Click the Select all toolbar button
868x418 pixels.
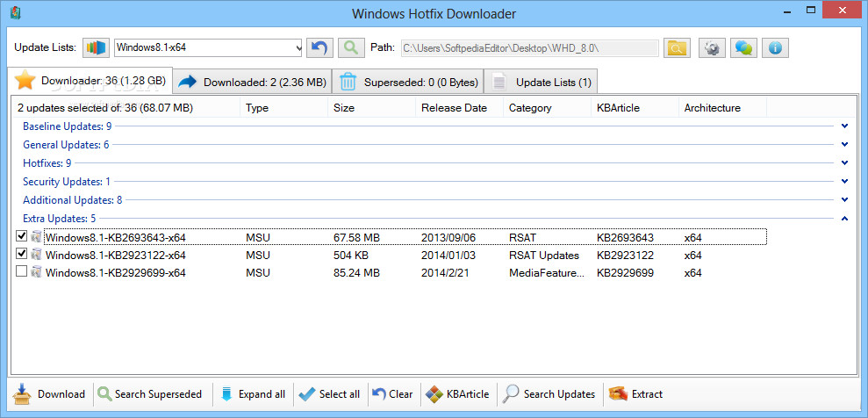[x=329, y=394]
